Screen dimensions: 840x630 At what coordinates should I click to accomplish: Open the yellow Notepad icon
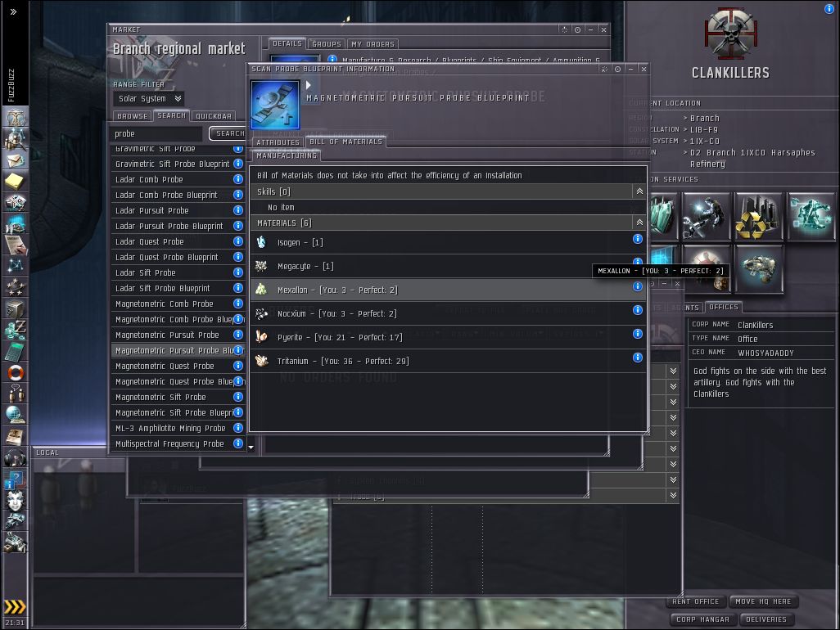pyautogui.click(x=15, y=182)
